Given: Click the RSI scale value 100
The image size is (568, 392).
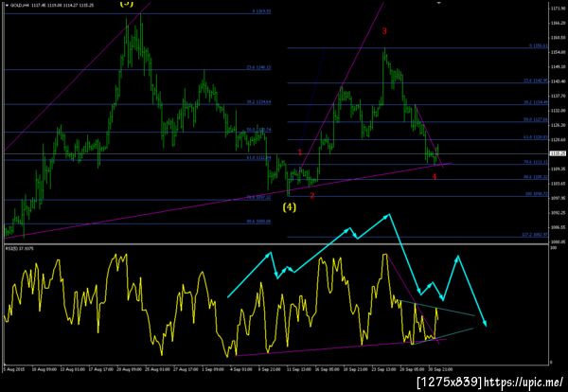Looking at the screenshot, I should (554, 248).
